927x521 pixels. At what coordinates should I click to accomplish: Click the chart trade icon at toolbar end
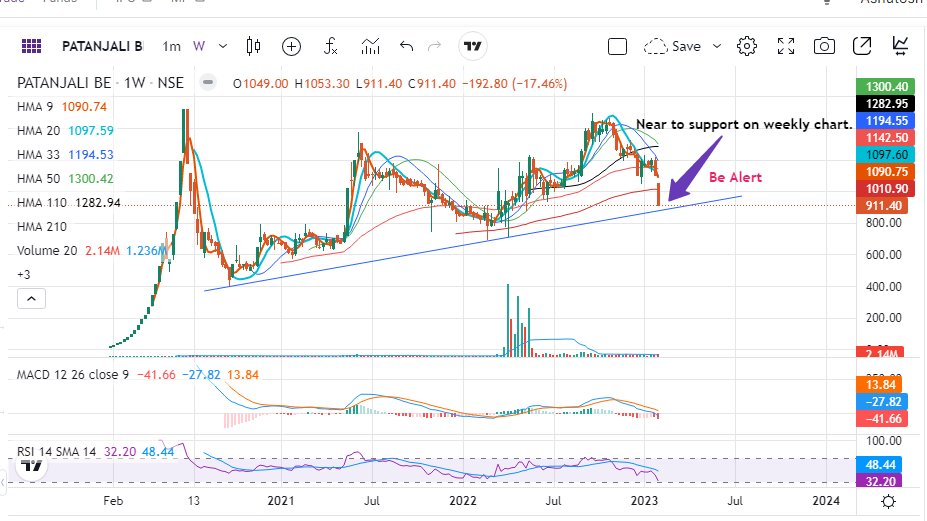click(900, 46)
